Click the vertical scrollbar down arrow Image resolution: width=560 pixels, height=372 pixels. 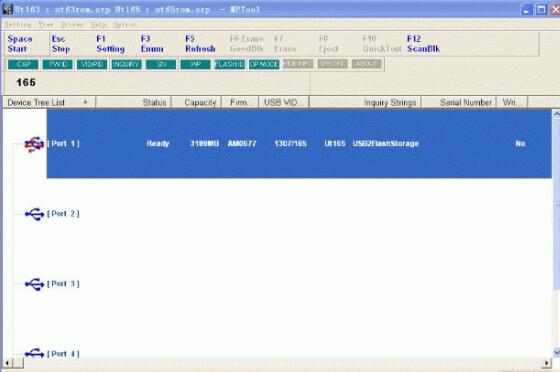(x=556, y=353)
